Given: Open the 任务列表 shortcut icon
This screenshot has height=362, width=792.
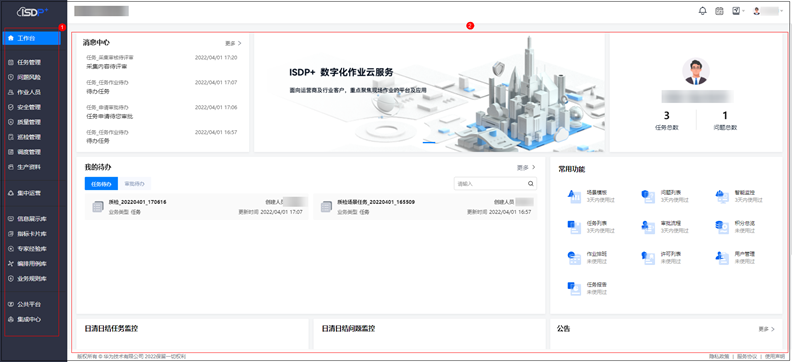Looking at the screenshot, I should (574, 227).
